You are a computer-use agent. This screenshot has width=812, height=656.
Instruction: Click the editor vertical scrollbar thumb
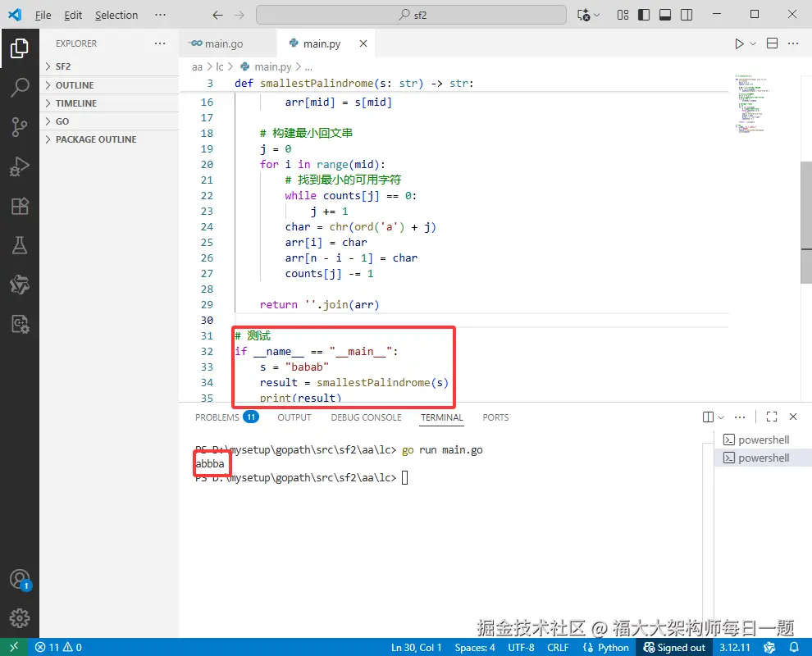coord(805,223)
